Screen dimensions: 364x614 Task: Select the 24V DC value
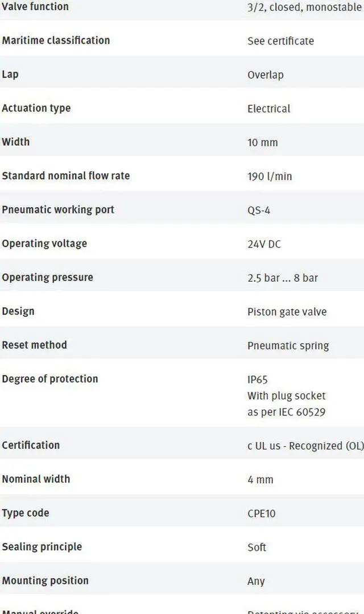[x=264, y=244]
